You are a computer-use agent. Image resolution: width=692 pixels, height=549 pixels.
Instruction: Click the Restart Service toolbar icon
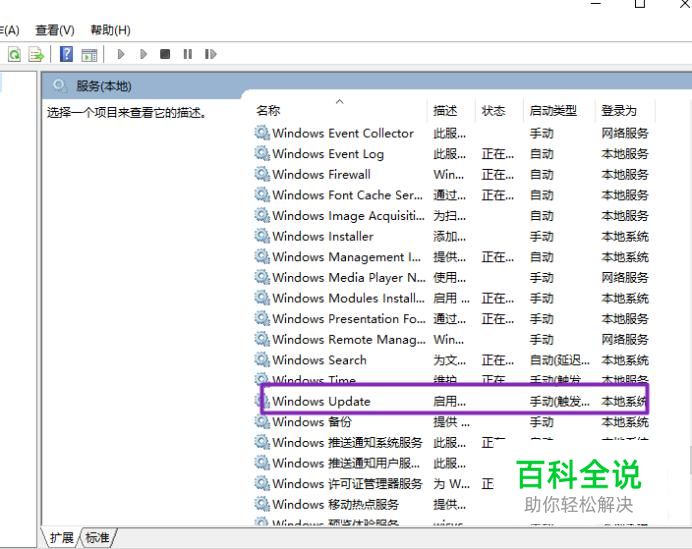click(x=211, y=54)
